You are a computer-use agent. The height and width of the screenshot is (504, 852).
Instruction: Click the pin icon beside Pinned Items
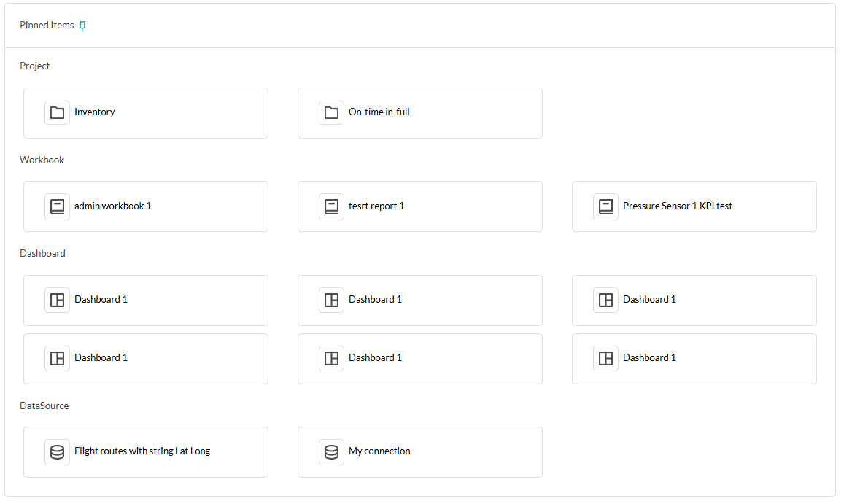tap(82, 26)
